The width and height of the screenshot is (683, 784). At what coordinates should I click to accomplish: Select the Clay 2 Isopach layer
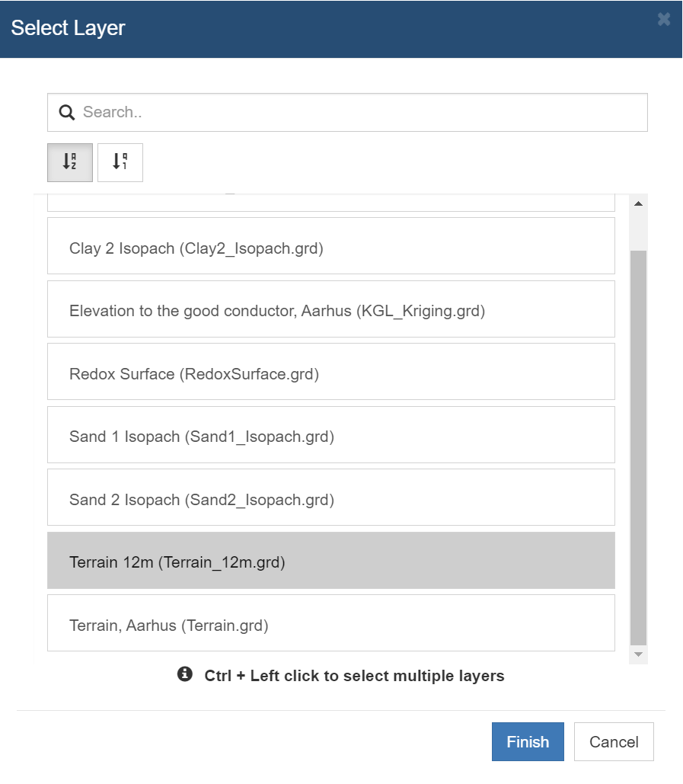(x=330, y=246)
